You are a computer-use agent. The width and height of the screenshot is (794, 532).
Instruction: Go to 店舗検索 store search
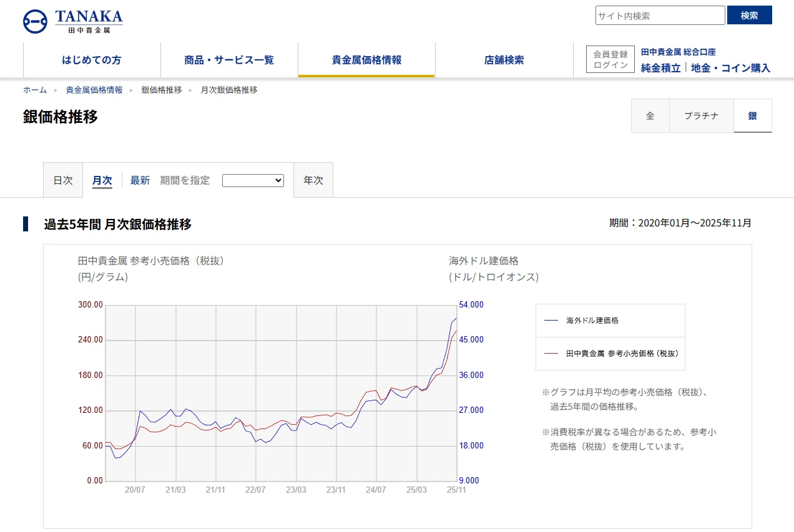[504, 60]
